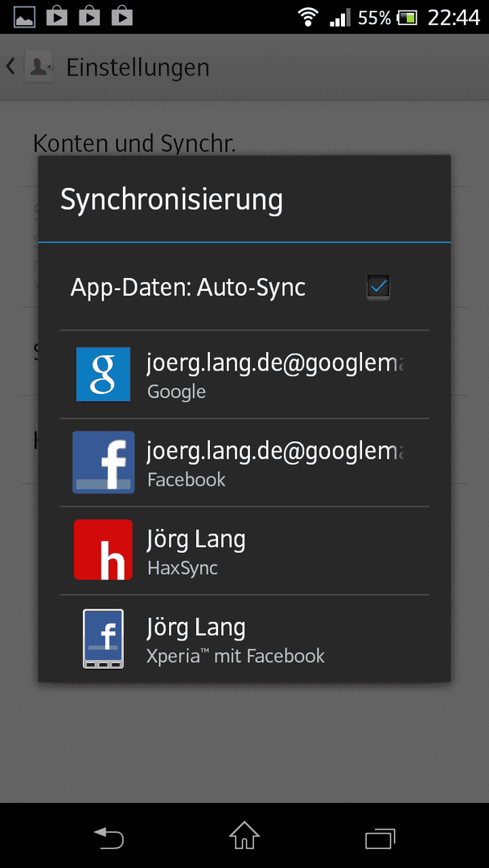The image size is (489, 868).
Task: Tap the red HaxSync icon
Action: 103,550
